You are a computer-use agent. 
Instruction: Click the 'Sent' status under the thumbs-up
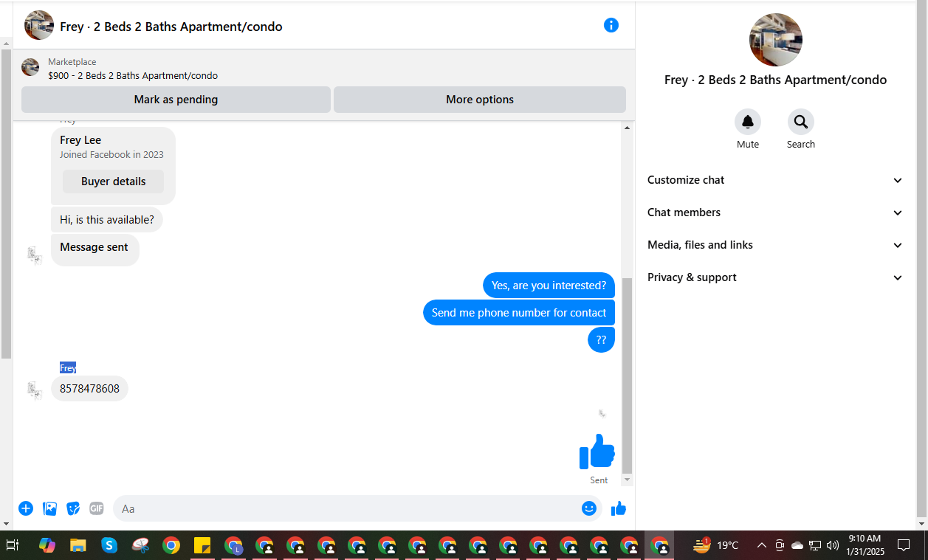(599, 480)
